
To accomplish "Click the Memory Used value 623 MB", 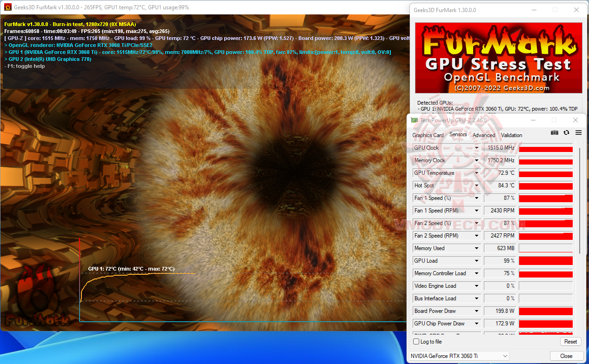I will coord(500,248).
